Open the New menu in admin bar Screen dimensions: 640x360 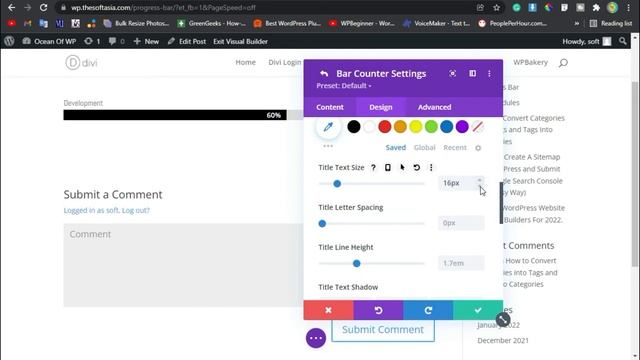[x=146, y=41]
